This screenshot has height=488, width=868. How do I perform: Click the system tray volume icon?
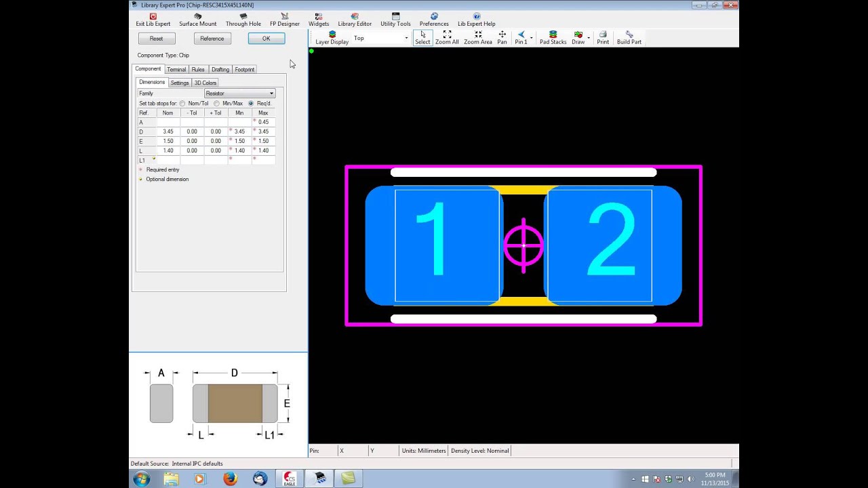click(x=691, y=479)
